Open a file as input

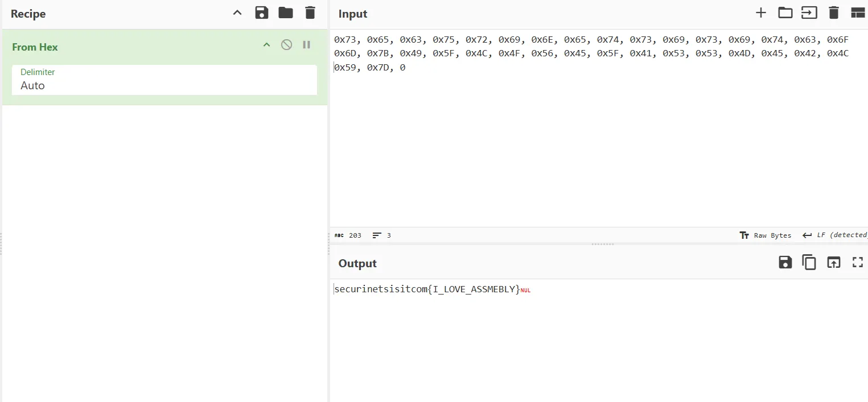pyautogui.click(x=809, y=12)
